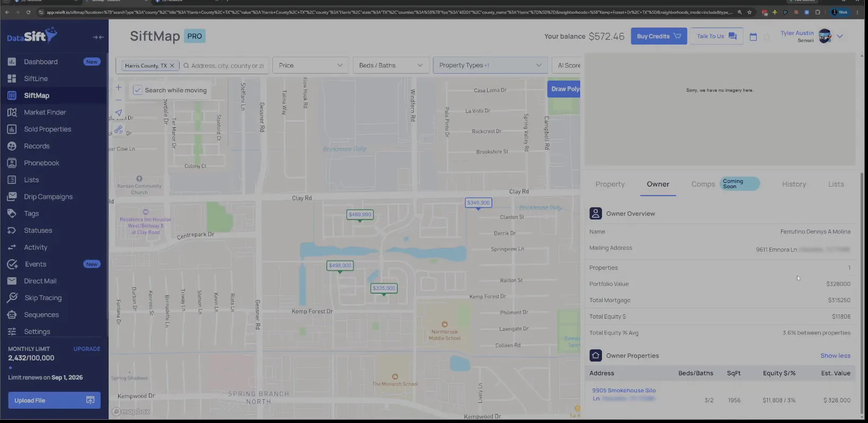Image resolution: width=868 pixels, height=423 pixels.
Task: Go to Market Finder page
Action: coord(45,112)
